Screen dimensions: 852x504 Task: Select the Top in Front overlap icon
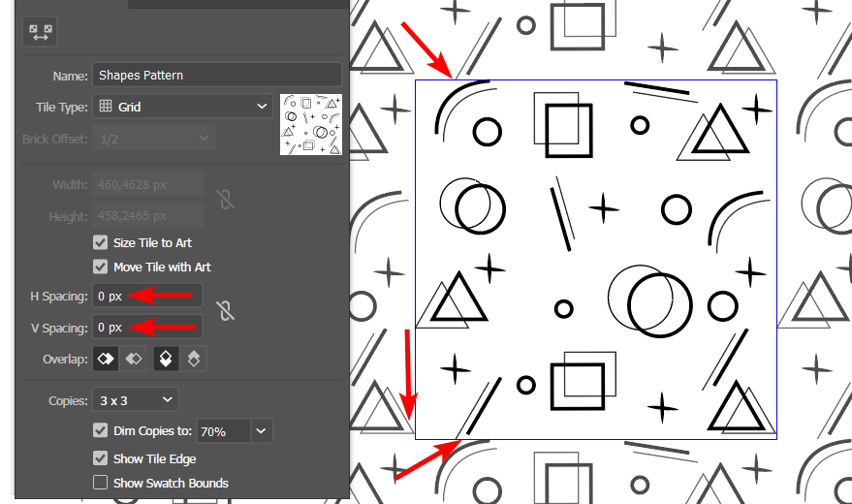pos(166,360)
